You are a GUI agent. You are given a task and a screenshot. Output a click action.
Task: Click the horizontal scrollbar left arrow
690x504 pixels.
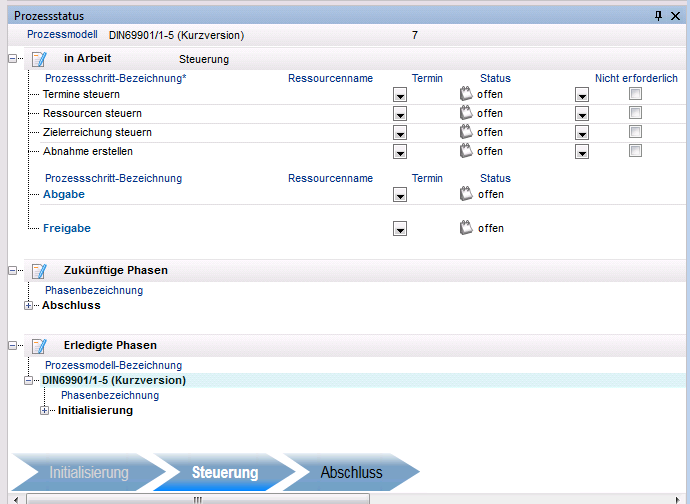click(16, 499)
